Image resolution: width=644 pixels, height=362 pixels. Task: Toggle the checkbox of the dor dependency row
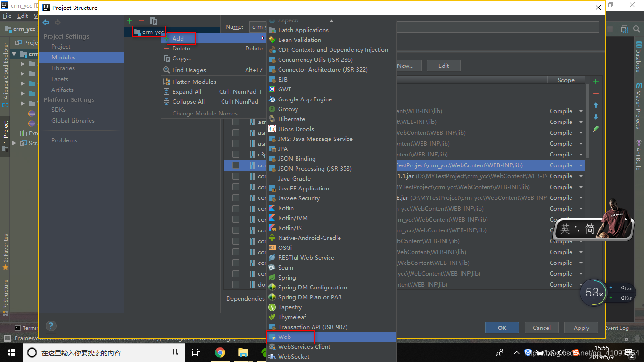(x=236, y=285)
